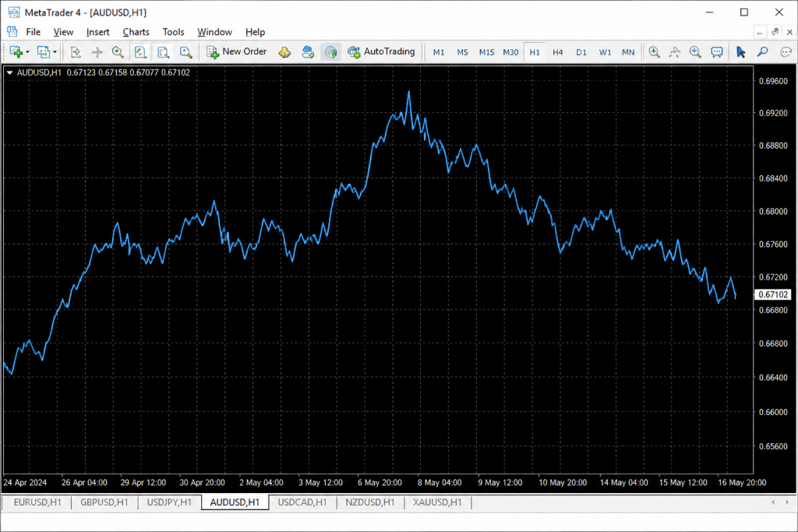This screenshot has height=532, width=798.
Task: Switch to D1 timeframe
Action: point(581,52)
